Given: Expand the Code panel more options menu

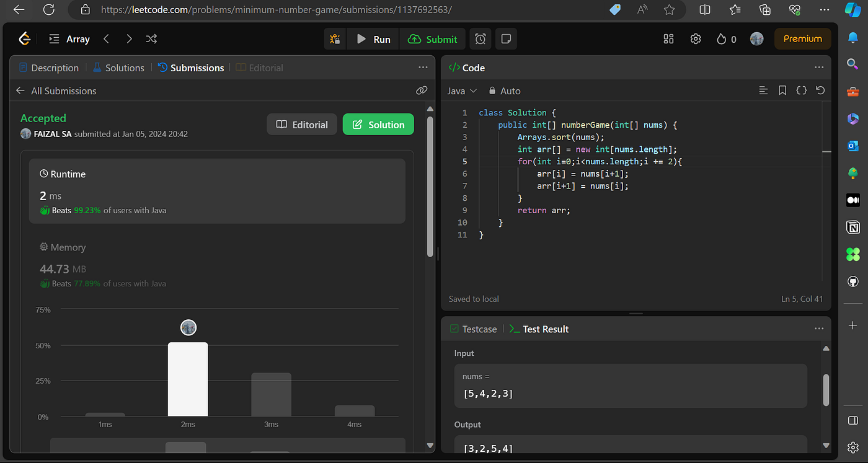Looking at the screenshot, I should [x=818, y=68].
